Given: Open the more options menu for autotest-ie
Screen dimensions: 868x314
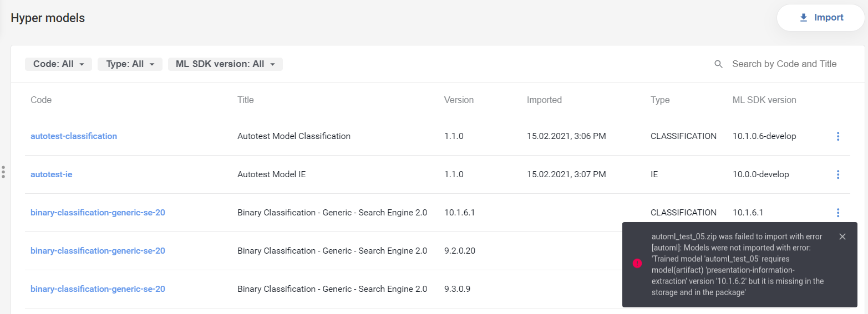Looking at the screenshot, I should click(838, 174).
